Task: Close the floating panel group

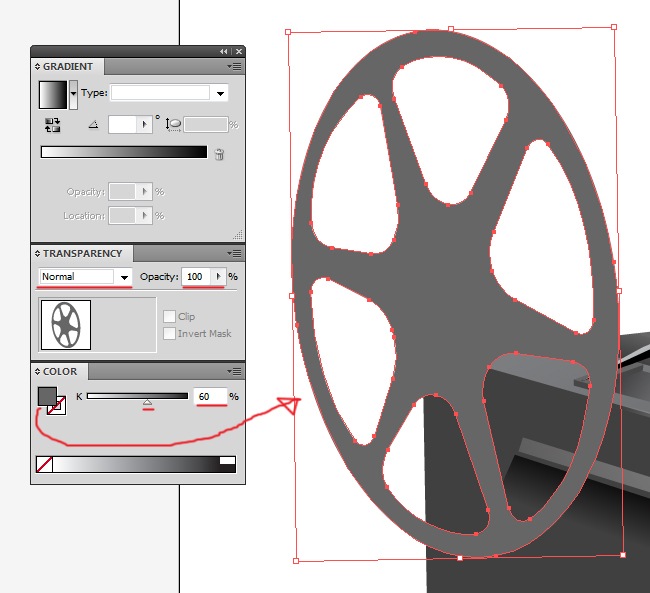Action: (x=239, y=51)
